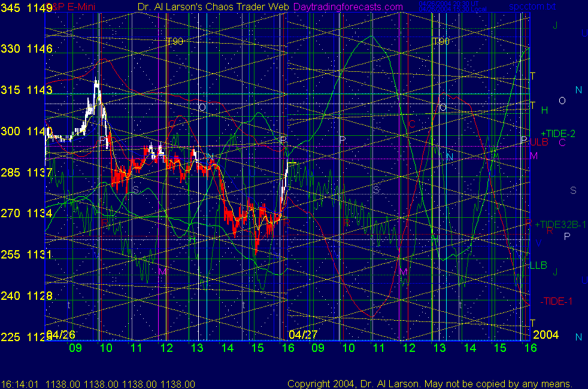This screenshot has width=588, height=389.
Task: Click the "330 1146" price axis label
Action: 26,48
